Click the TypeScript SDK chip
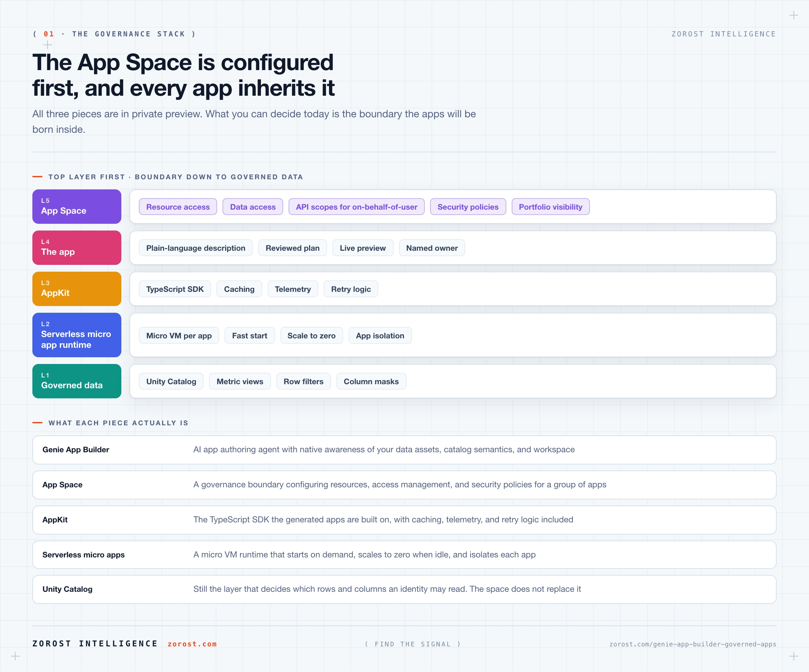This screenshot has width=809, height=672. [x=175, y=289]
